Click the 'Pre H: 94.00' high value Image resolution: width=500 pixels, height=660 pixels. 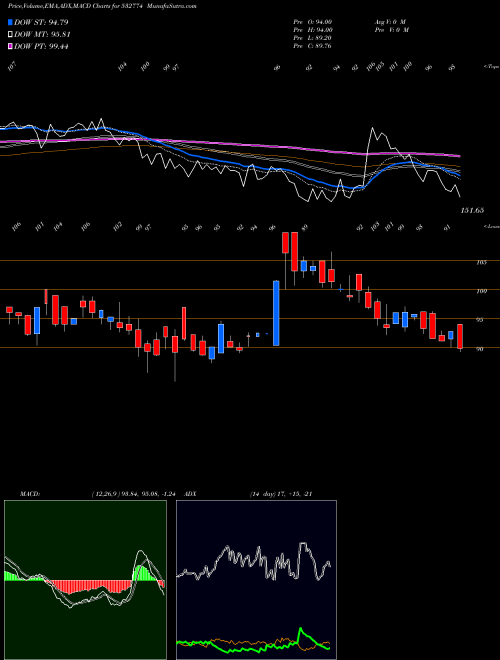[x=314, y=30]
